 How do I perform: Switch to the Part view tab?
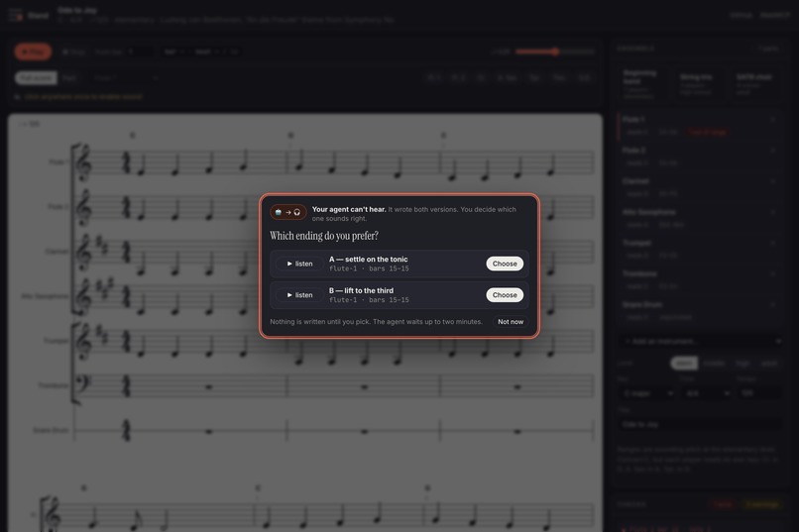pos(69,78)
